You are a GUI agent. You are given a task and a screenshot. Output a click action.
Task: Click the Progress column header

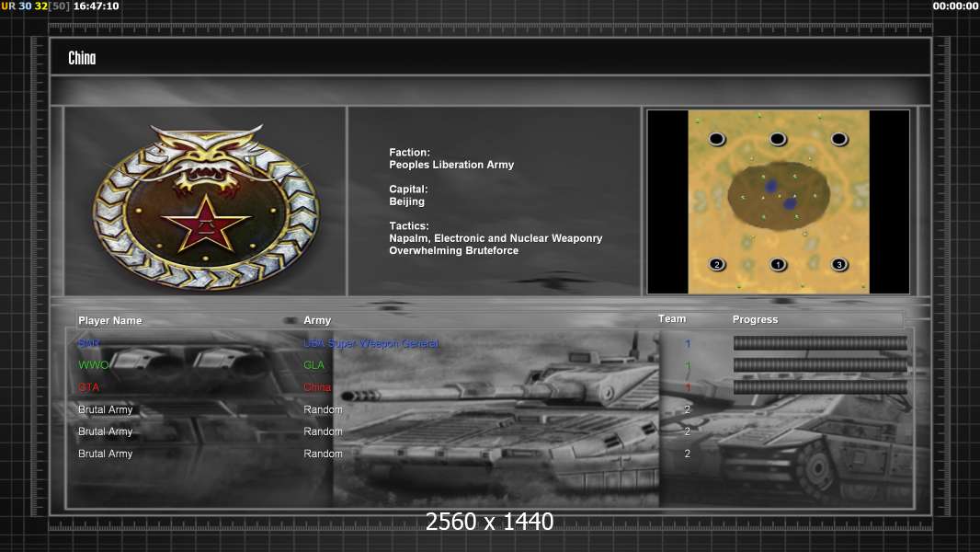pos(755,319)
